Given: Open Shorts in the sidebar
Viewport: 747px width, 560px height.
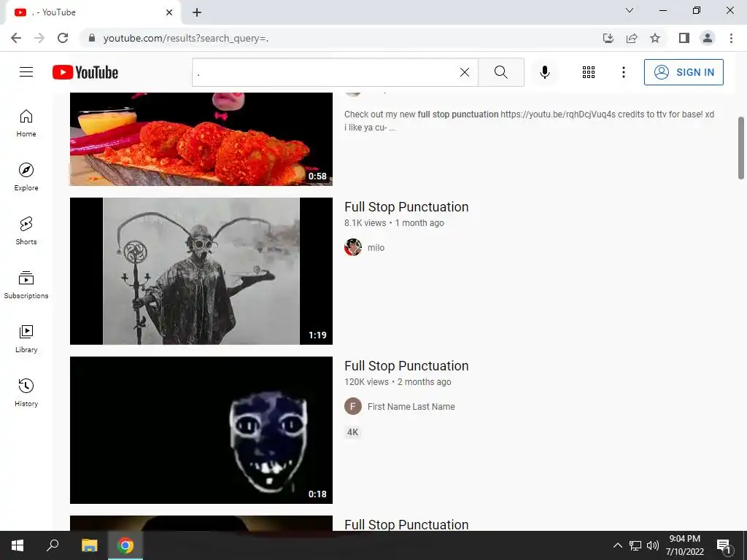Looking at the screenshot, I should tap(26, 231).
